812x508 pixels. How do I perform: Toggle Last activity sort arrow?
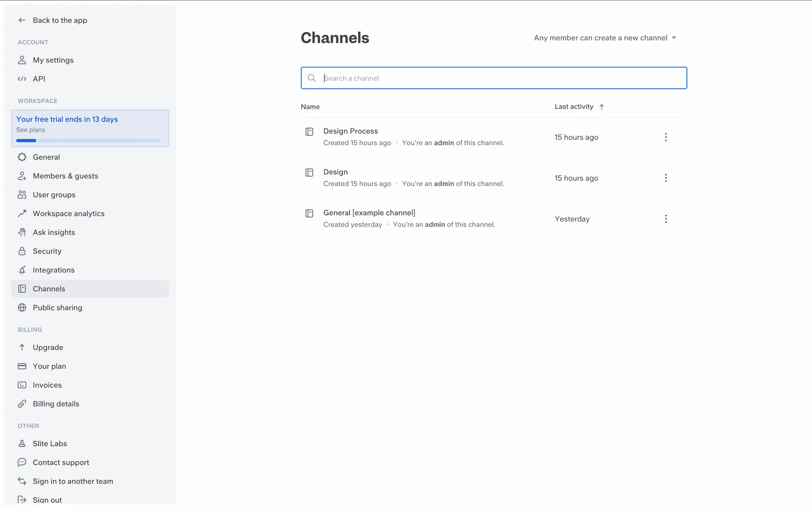coord(601,107)
